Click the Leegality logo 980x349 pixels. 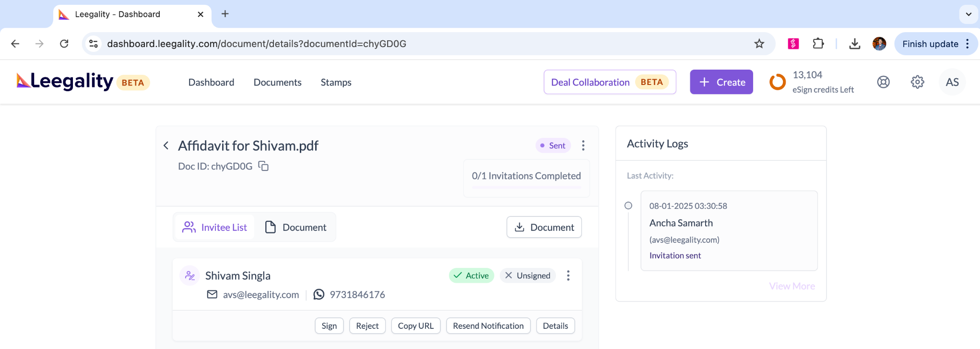(65, 81)
